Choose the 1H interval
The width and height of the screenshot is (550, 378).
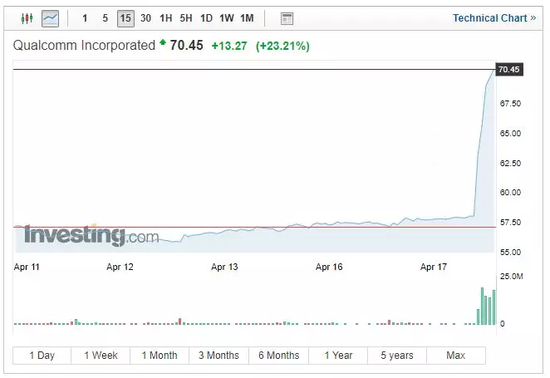[166, 18]
